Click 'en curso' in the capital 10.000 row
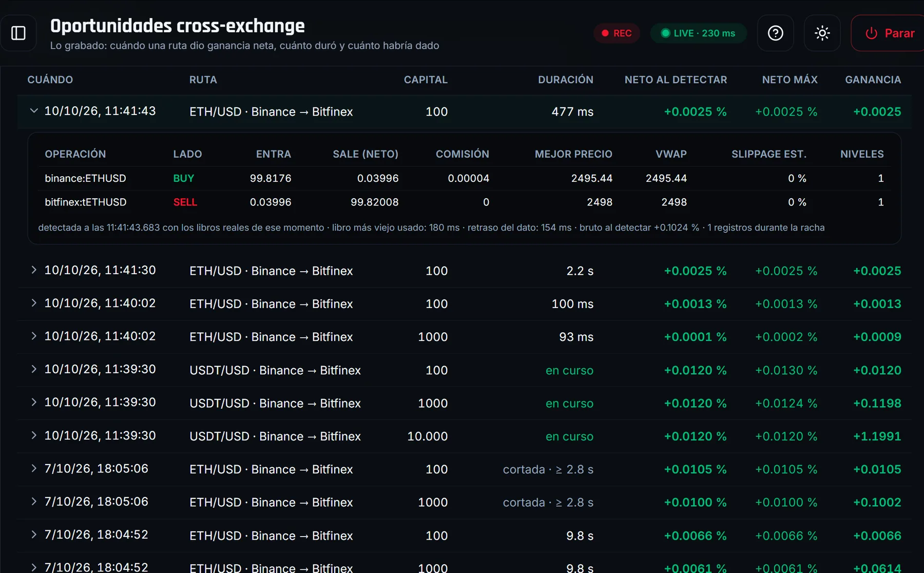 tap(569, 436)
